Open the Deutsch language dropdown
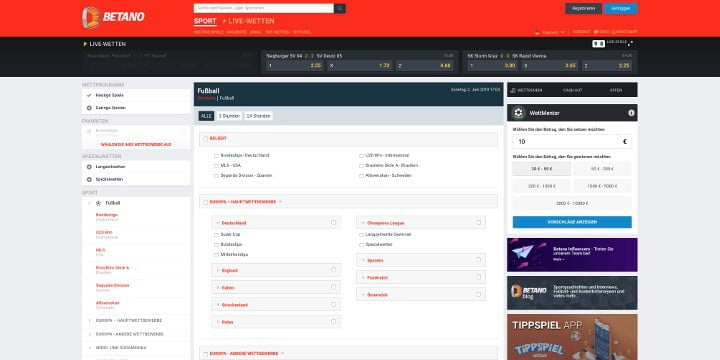Viewport: 720px width, 360px height. 550,32
